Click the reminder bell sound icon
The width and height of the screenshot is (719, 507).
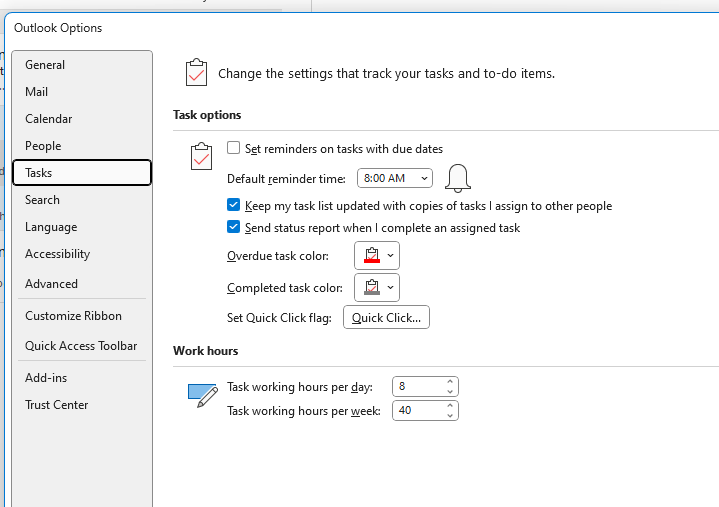pyautogui.click(x=458, y=178)
